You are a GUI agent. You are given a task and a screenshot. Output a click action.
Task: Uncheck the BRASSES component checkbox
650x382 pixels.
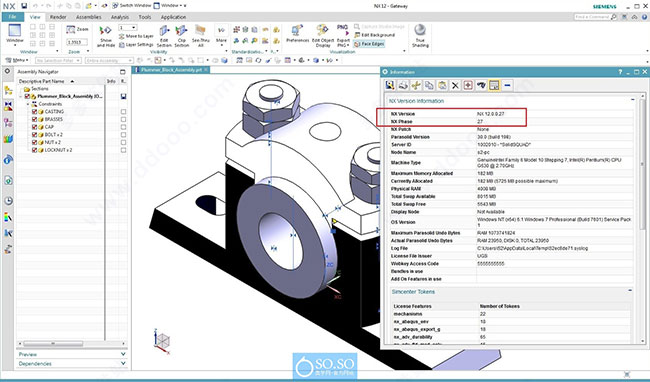click(x=34, y=119)
